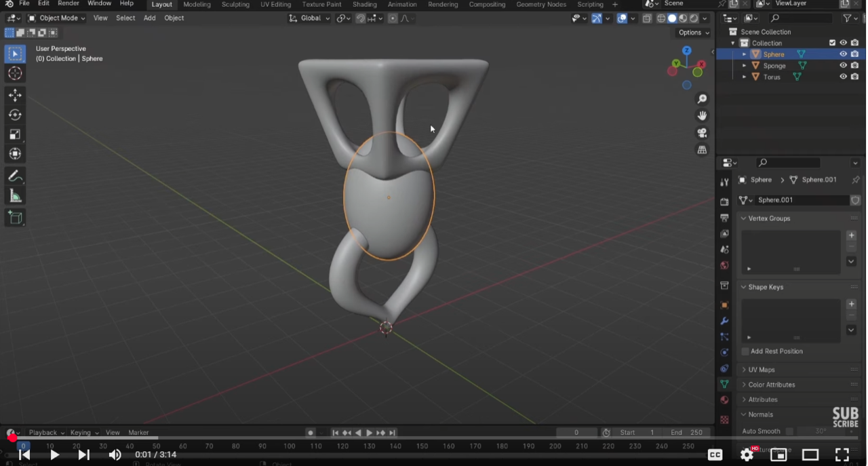
Task: Enable the Add Rest Position checkbox
Action: (x=745, y=351)
